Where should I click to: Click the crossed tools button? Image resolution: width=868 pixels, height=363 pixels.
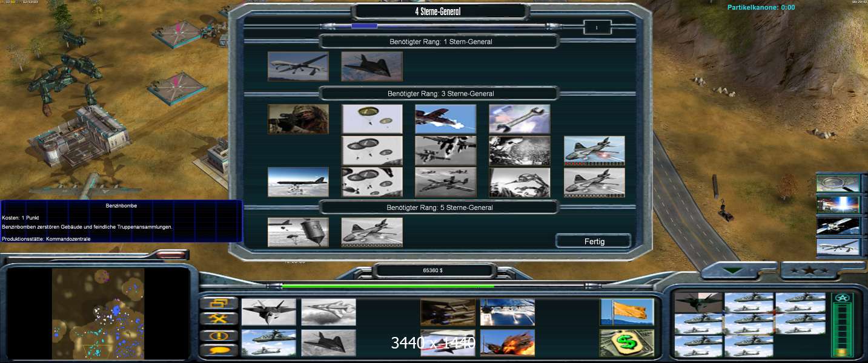219,319
